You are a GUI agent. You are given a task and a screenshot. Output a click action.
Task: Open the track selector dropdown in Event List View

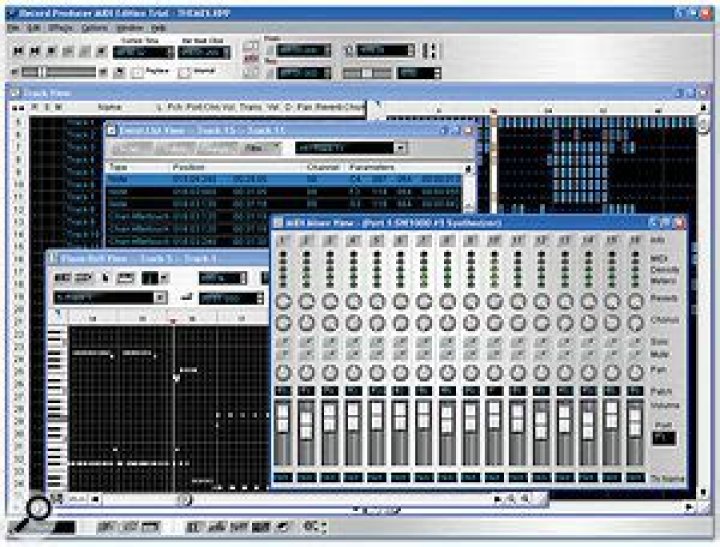pos(399,148)
